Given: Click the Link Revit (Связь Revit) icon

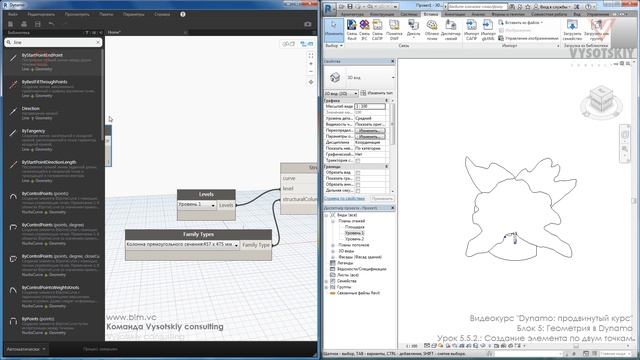Looking at the screenshot, I should [352, 30].
